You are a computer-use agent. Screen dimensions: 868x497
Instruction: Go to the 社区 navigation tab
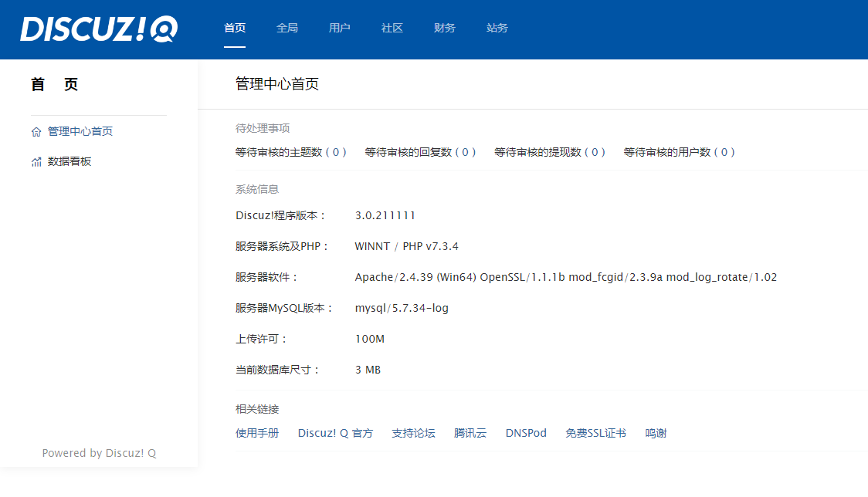pyautogui.click(x=392, y=28)
